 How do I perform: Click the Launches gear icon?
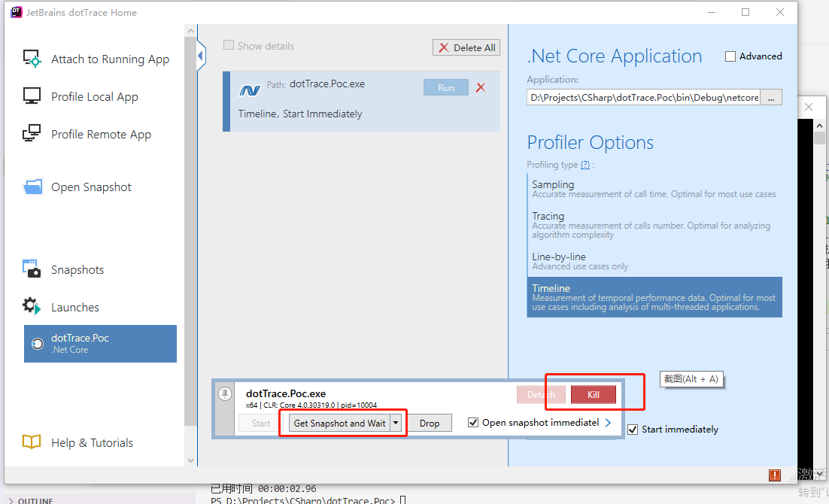(32, 306)
